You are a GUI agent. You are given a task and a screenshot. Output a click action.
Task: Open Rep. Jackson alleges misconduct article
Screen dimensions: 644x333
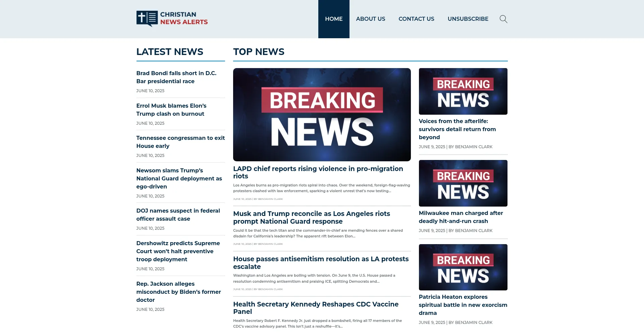click(x=178, y=292)
